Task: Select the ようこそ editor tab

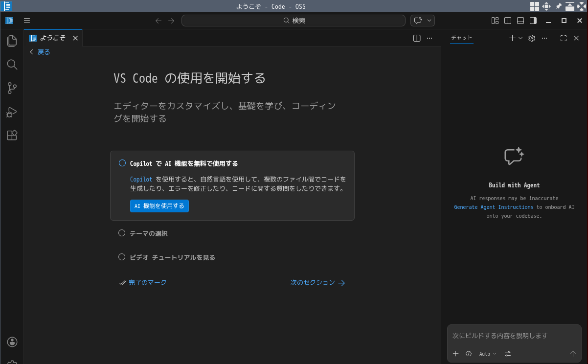Action: point(53,38)
